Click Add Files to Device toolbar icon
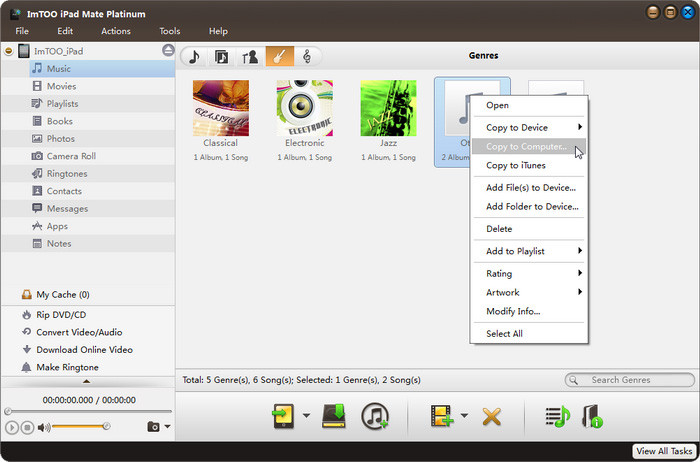Image resolution: width=700 pixels, height=462 pixels. (442, 416)
